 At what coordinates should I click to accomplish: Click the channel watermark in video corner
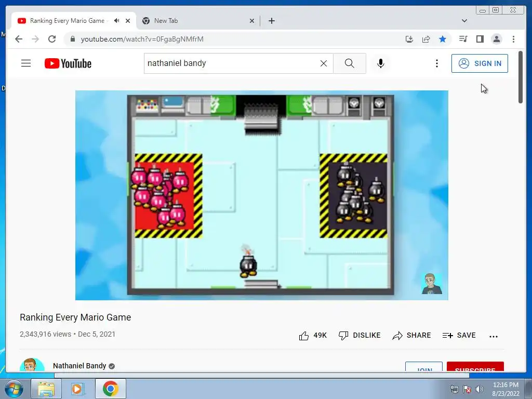(x=431, y=284)
